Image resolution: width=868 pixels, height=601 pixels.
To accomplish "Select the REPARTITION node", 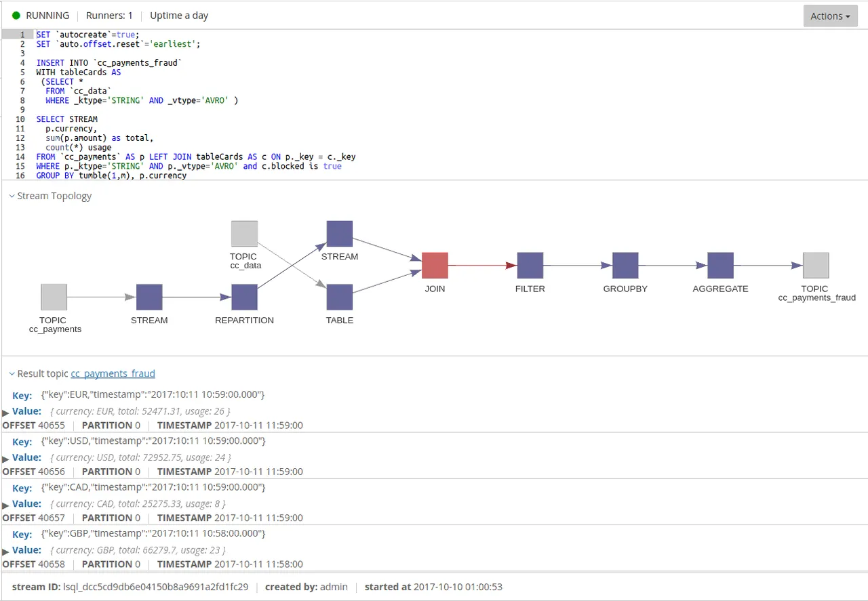I will click(244, 297).
